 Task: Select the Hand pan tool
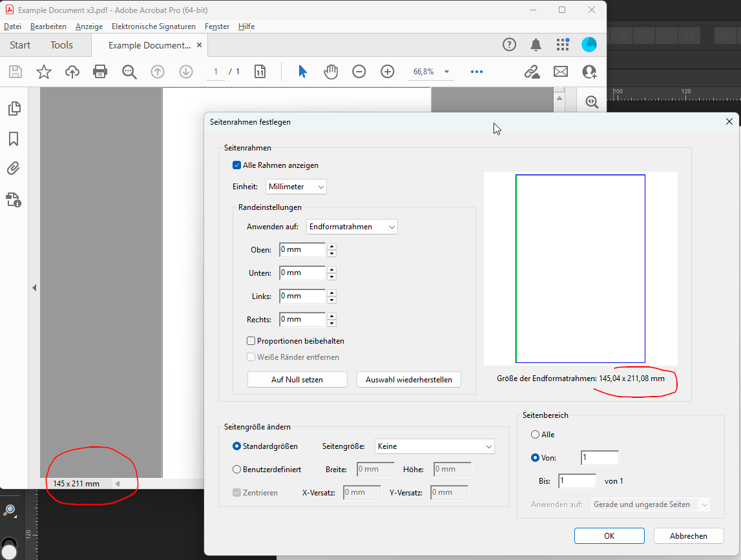[x=331, y=72]
